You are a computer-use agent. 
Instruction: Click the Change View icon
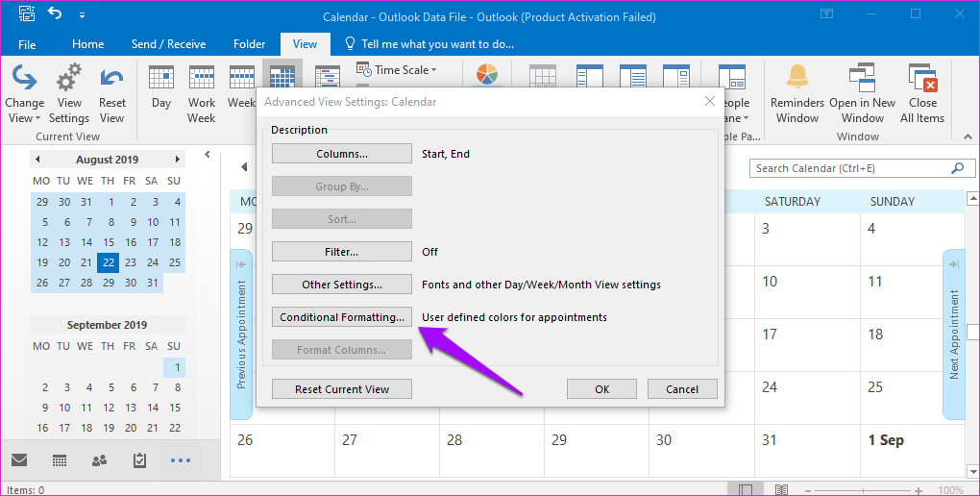pos(24,77)
